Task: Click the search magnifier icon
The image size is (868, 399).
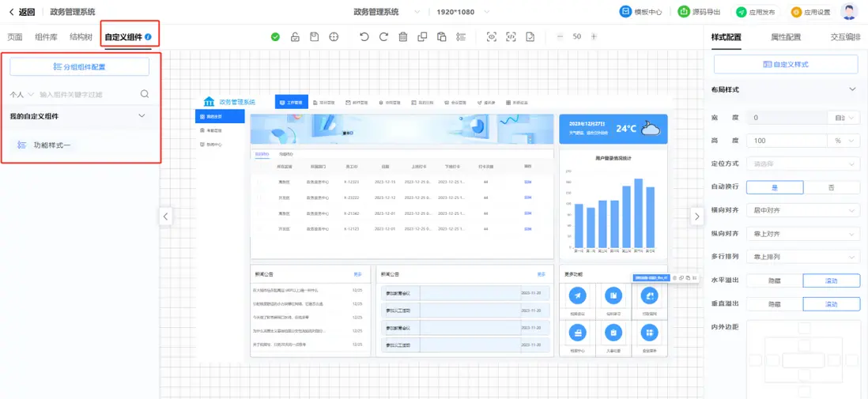Action: click(x=145, y=94)
